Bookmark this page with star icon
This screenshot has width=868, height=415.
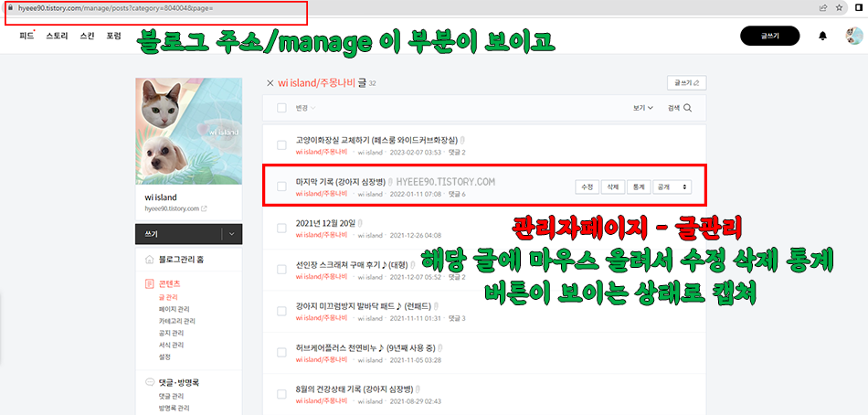click(x=839, y=7)
